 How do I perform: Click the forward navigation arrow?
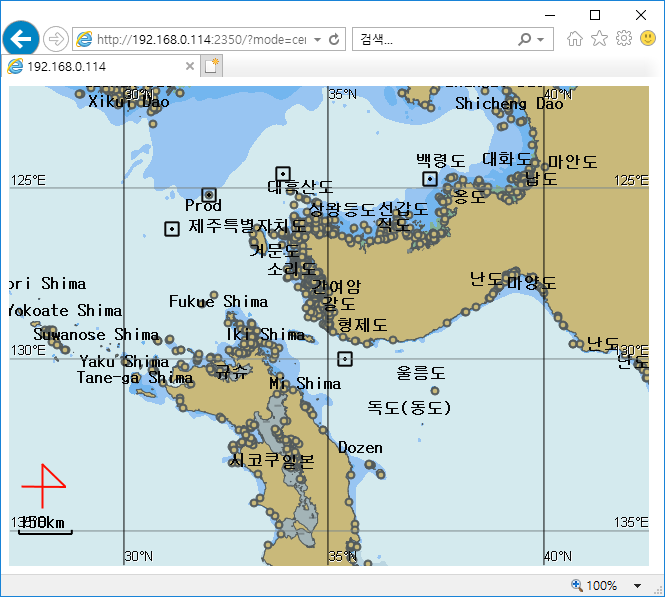56,39
